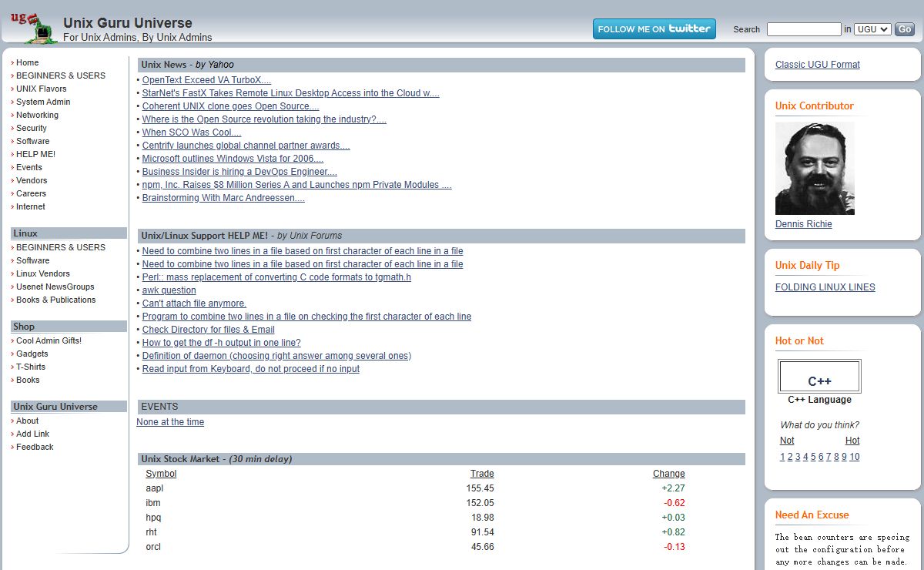Screen dimensions: 924x570
Task: Rate C++ with score 5
Action: pos(813,457)
